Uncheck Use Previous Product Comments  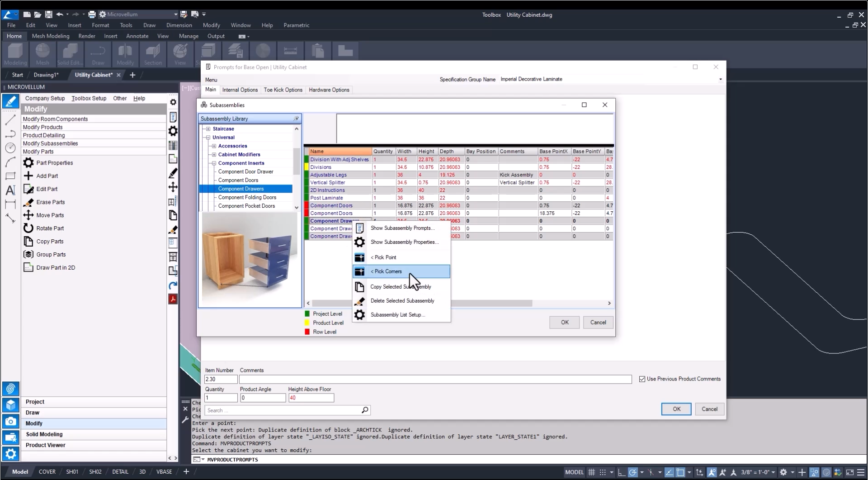[x=642, y=379]
